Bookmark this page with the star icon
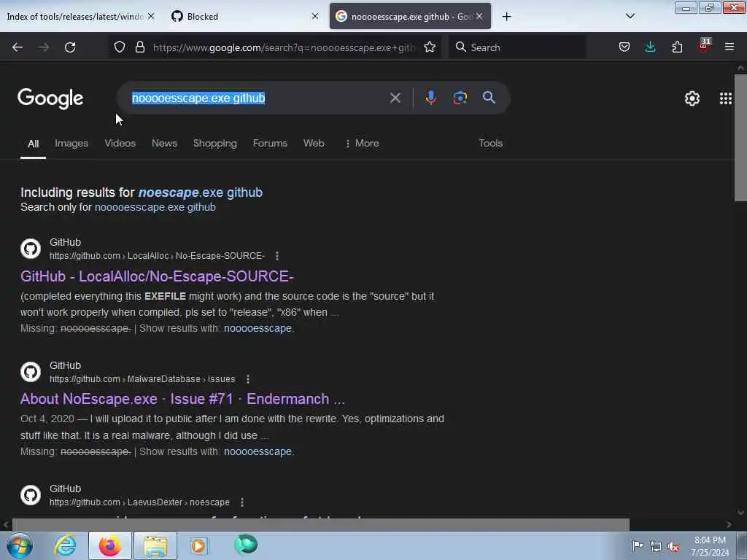 (430, 47)
